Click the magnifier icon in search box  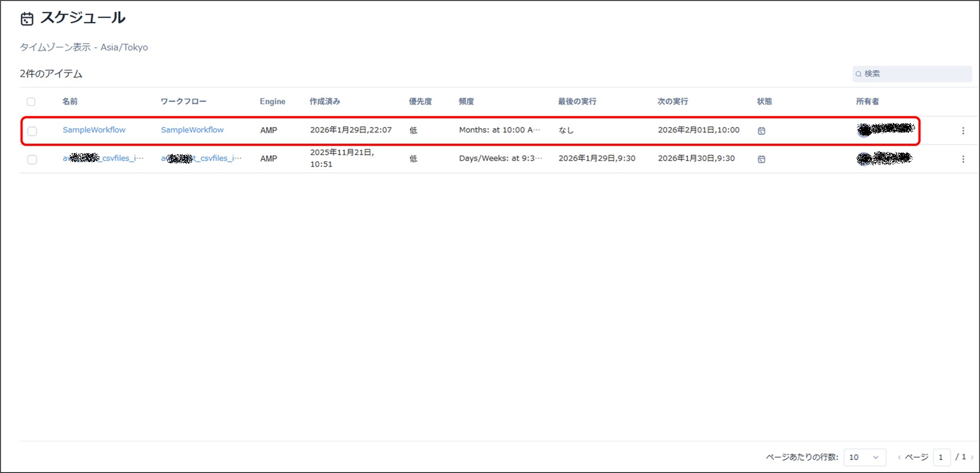pos(858,74)
